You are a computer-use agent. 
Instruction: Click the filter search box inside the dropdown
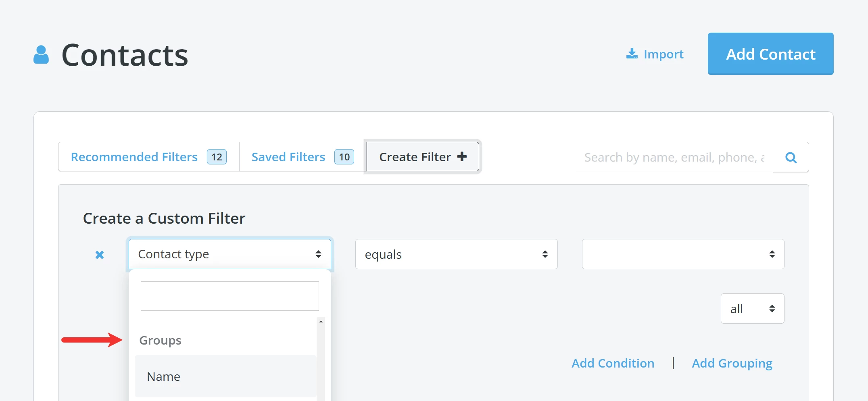pyautogui.click(x=229, y=295)
